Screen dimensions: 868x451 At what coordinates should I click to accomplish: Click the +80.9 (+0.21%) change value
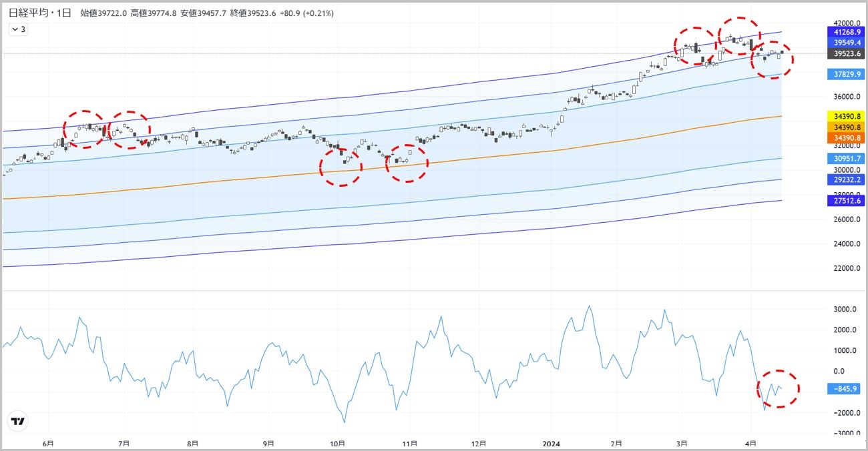tap(311, 13)
